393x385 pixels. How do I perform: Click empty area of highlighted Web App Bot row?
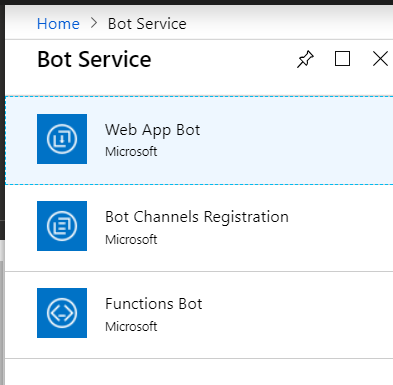[x=297, y=140]
